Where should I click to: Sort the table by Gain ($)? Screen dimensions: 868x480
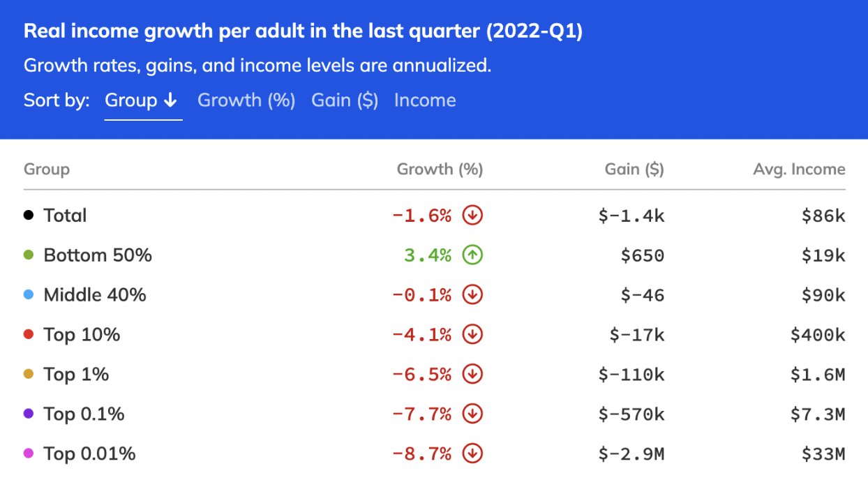pos(345,100)
